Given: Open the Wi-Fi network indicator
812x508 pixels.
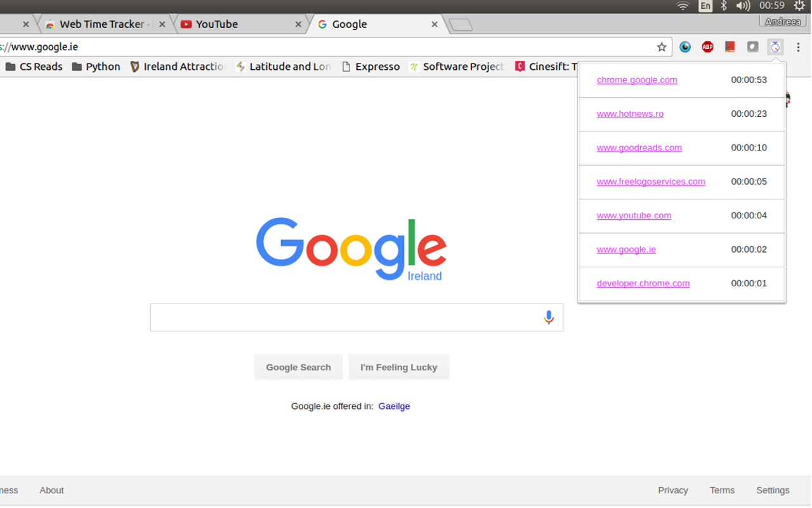Looking at the screenshot, I should click(x=683, y=6).
